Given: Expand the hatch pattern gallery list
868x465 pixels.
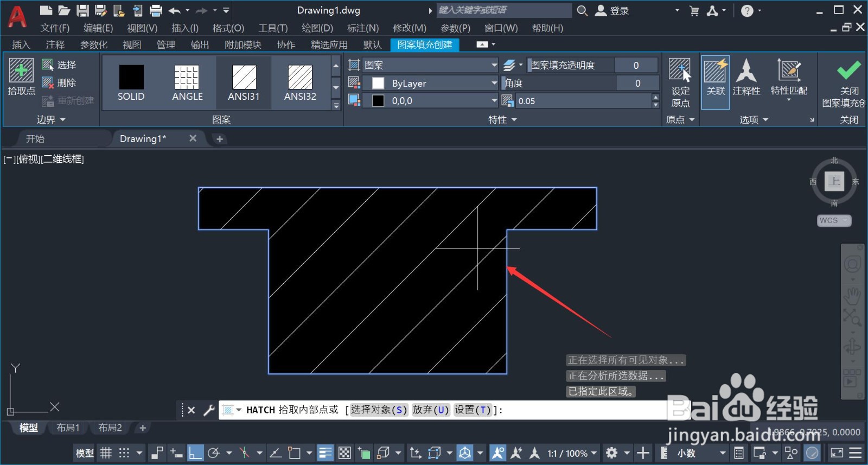Looking at the screenshot, I should pos(336,105).
